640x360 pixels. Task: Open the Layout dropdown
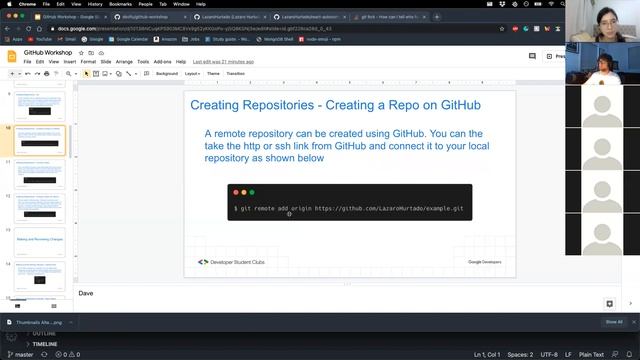pyautogui.click(x=192, y=74)
